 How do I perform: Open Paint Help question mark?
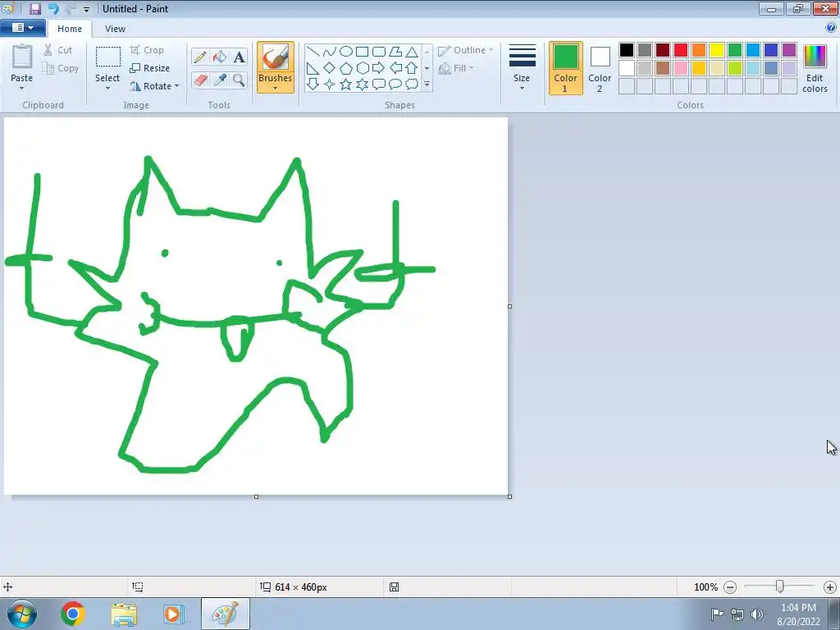point(831,27)
